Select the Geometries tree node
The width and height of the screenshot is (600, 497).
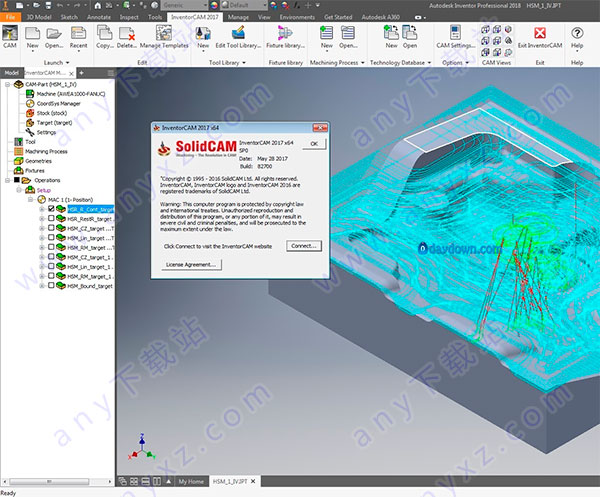[x=38, y=161]
